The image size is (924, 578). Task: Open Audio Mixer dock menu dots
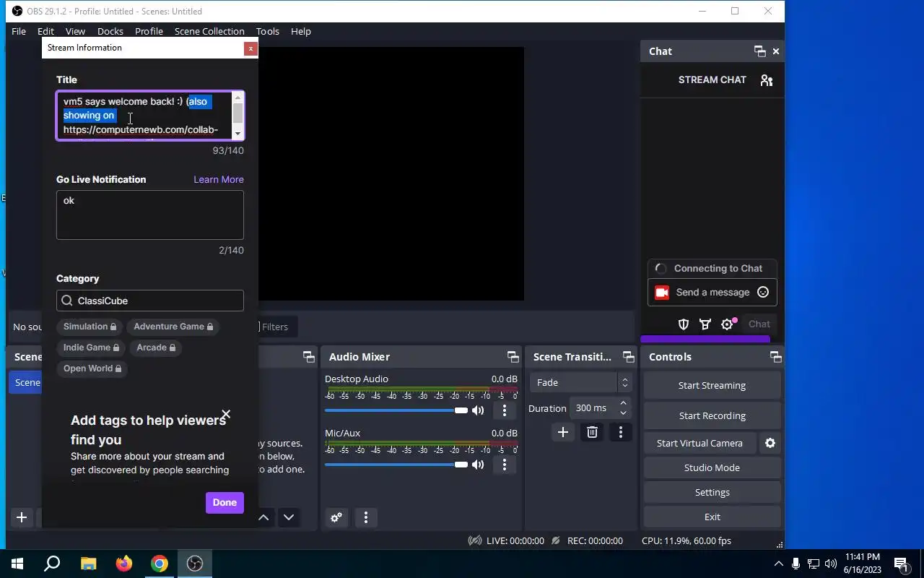(x=366, y=517)
